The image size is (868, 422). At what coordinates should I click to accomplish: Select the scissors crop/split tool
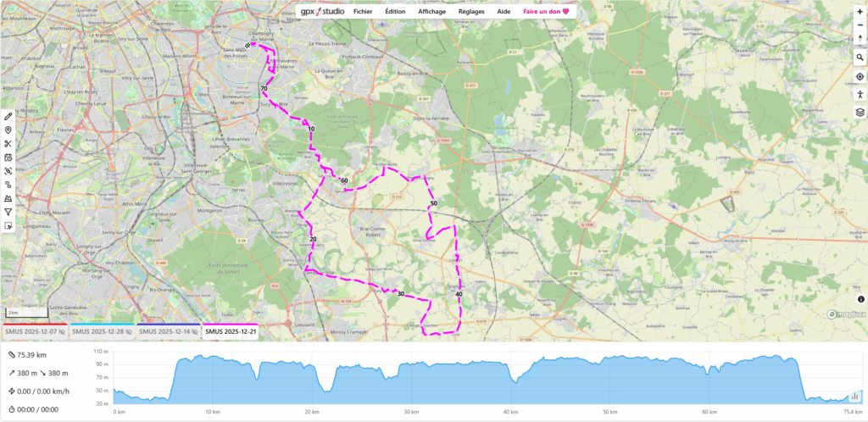8,144
